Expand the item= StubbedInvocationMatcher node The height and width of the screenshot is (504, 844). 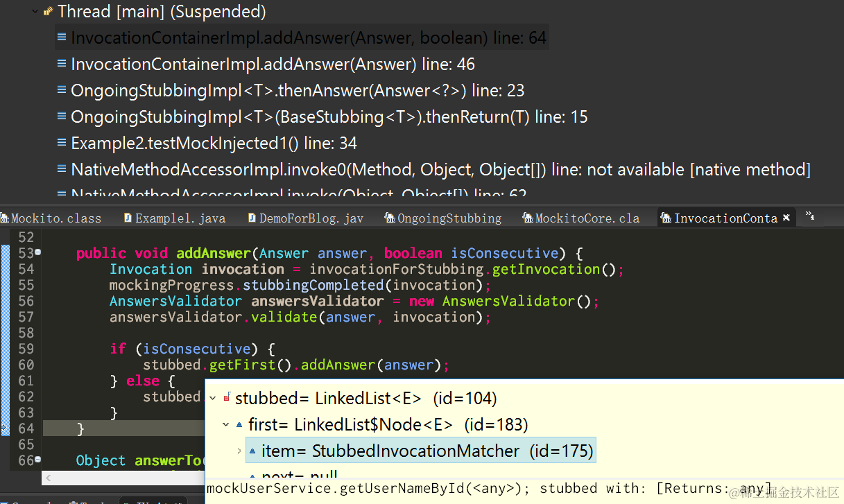240,451
